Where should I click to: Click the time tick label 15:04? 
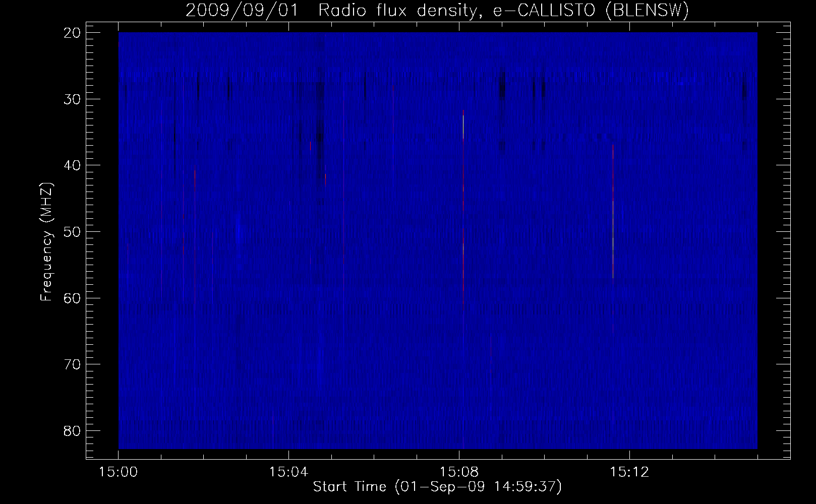pyautogui.click(x=288, y=472)
